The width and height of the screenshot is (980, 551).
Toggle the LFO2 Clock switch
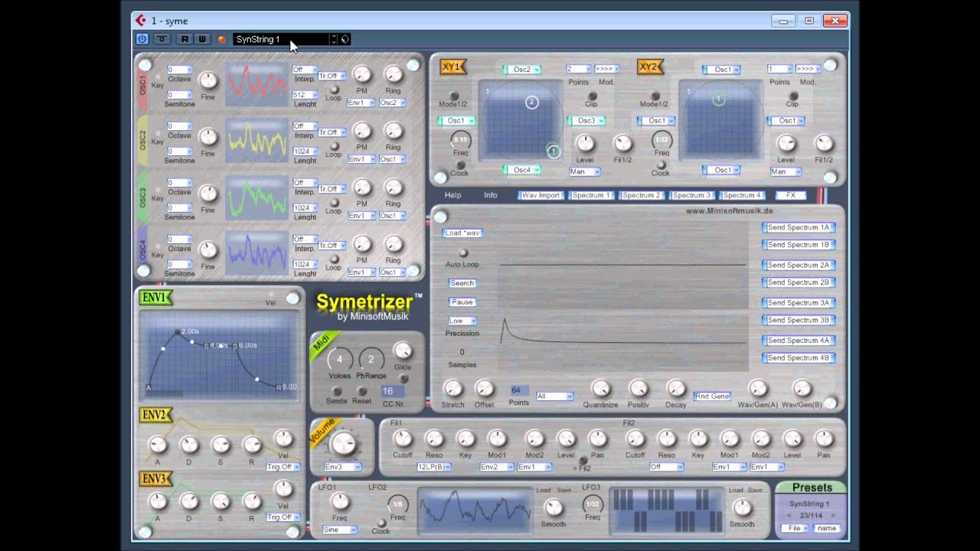tap(381, 523)
